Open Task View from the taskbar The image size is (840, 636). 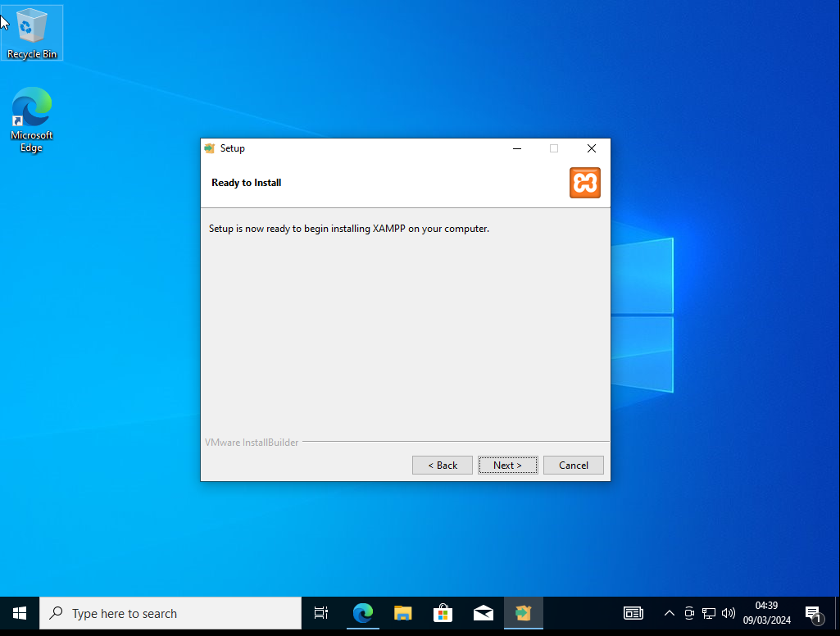[x=321, y=613]
